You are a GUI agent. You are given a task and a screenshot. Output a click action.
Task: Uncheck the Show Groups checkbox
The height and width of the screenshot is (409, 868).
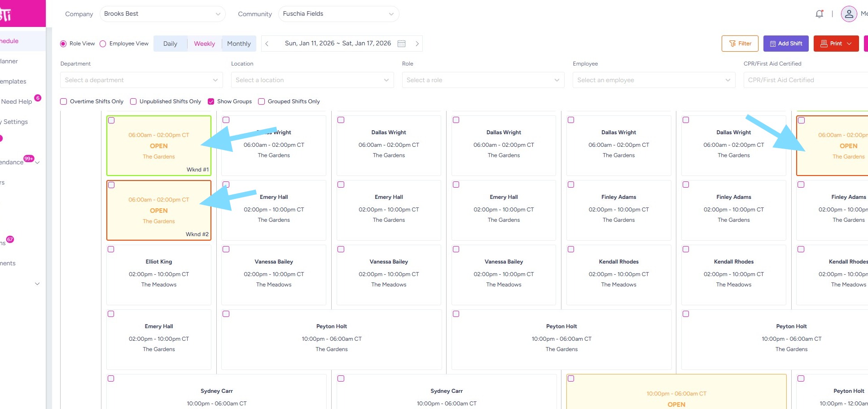pyautogui.click(x=211, y=101)
